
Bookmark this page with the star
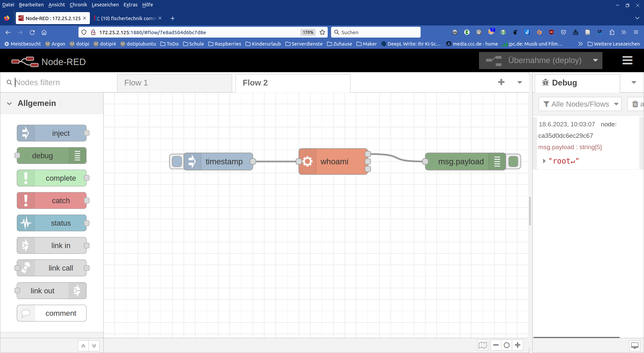[x=322, y=32]
